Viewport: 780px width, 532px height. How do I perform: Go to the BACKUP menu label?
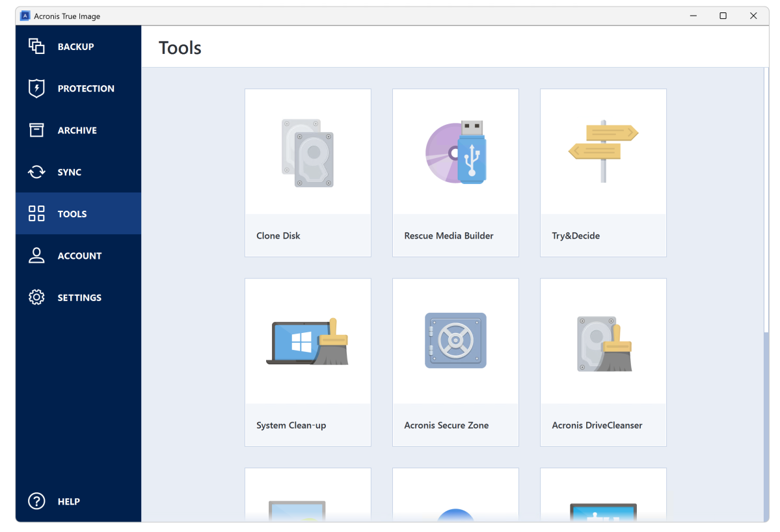(x=75, y=47)
